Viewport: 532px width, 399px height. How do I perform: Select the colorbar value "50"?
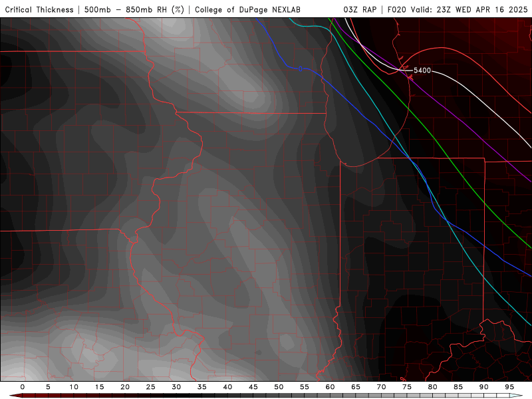[x=279, y=387]
